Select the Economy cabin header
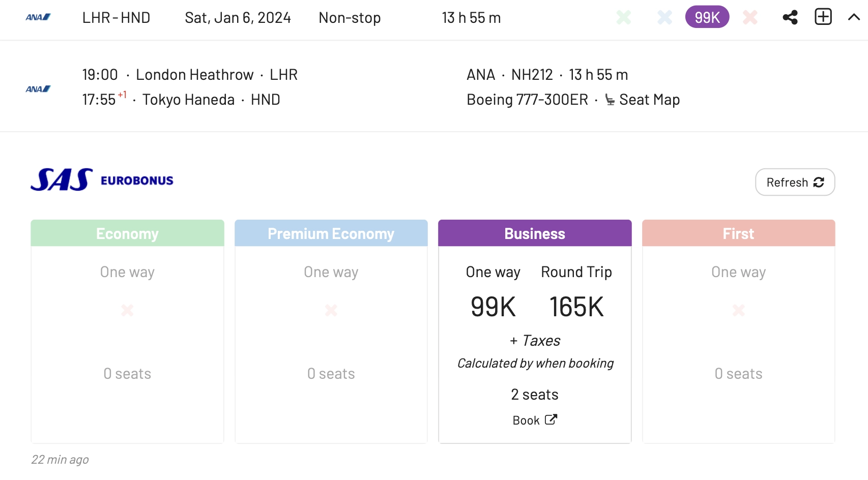 click(127, 233)
